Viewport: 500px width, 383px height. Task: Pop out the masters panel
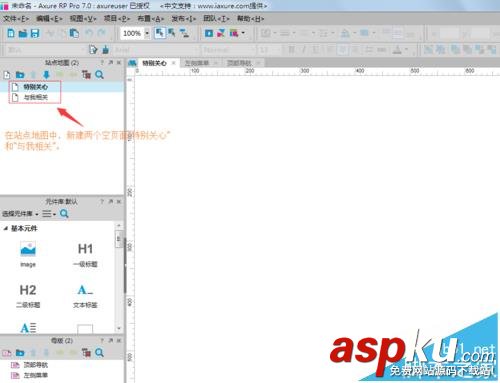point(111,341)
